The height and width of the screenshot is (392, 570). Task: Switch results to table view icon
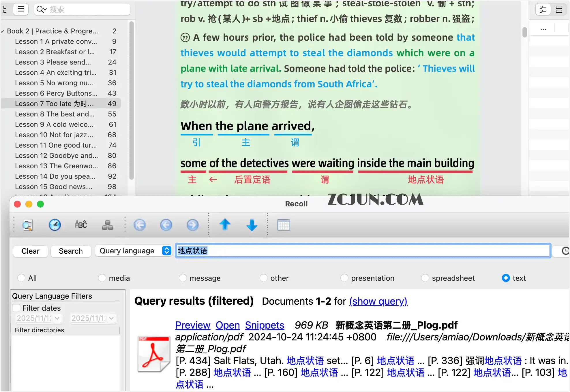point(284,225)
